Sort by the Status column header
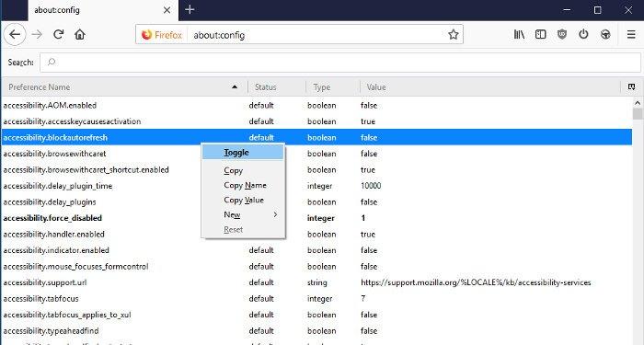 [277, 86]
